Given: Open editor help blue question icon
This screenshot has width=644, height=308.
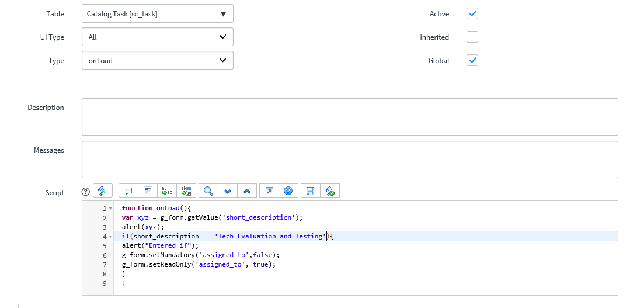Looking at the screenshot, I should (288, 191).
